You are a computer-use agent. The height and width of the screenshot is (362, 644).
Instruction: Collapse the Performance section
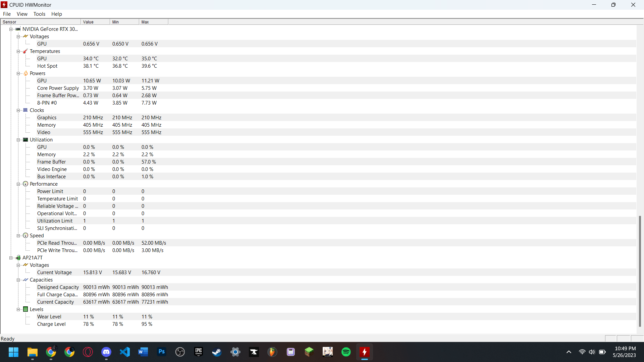click(x=18, y=184)
